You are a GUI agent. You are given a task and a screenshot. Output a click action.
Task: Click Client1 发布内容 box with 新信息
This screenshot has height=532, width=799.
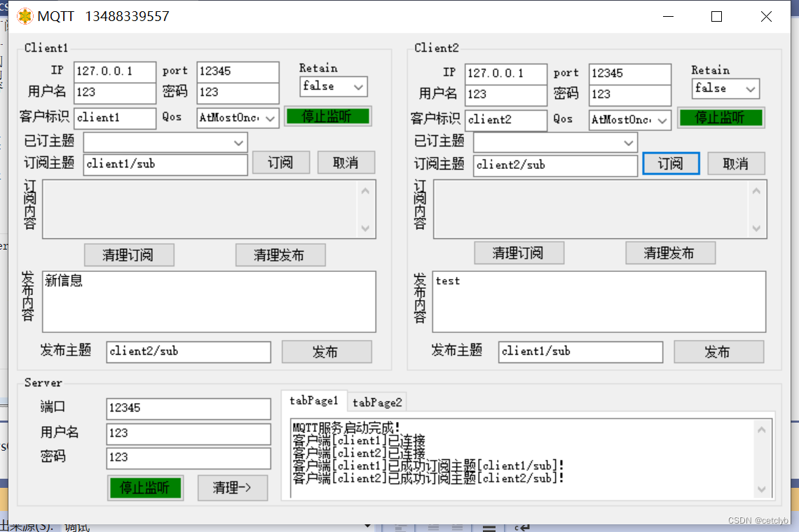tap(209, 301)
